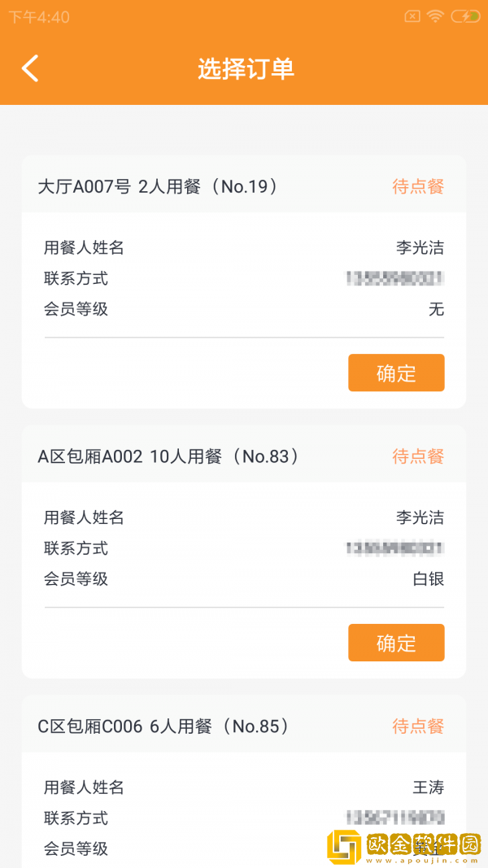Tap the Wi-Fi status icon
The width and height of the screenshot is (488, 868).
click(x=436, y=16)
